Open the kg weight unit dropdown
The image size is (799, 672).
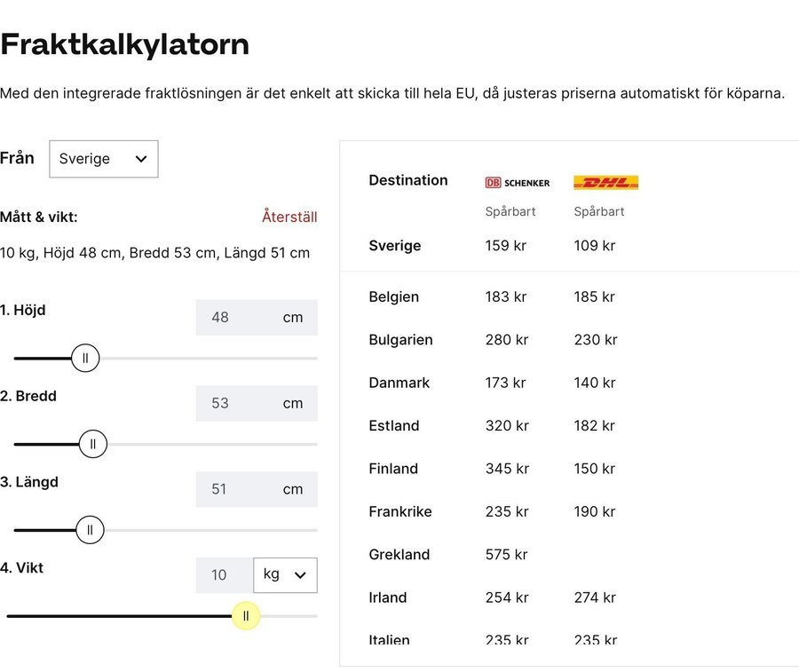tap(285, 575)
